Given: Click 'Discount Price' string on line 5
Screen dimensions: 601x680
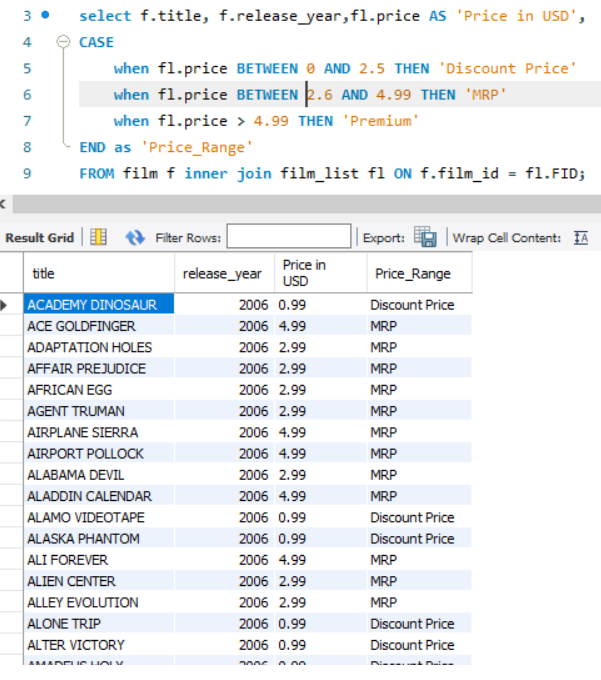Looking at the screenshot, I should click(507, 68).
